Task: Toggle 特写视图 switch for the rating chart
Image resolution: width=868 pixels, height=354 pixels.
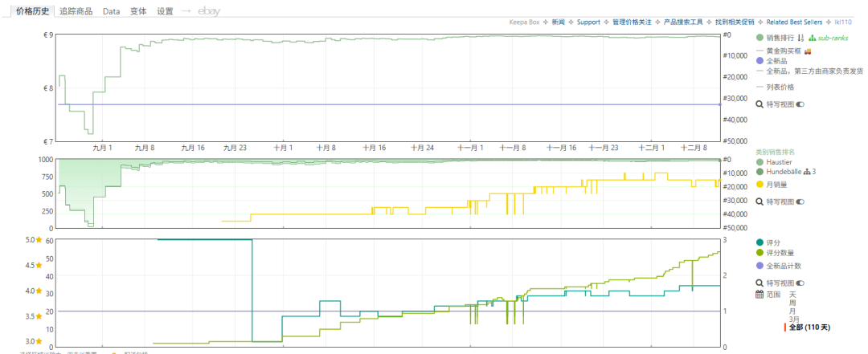Action: point(800,283)
